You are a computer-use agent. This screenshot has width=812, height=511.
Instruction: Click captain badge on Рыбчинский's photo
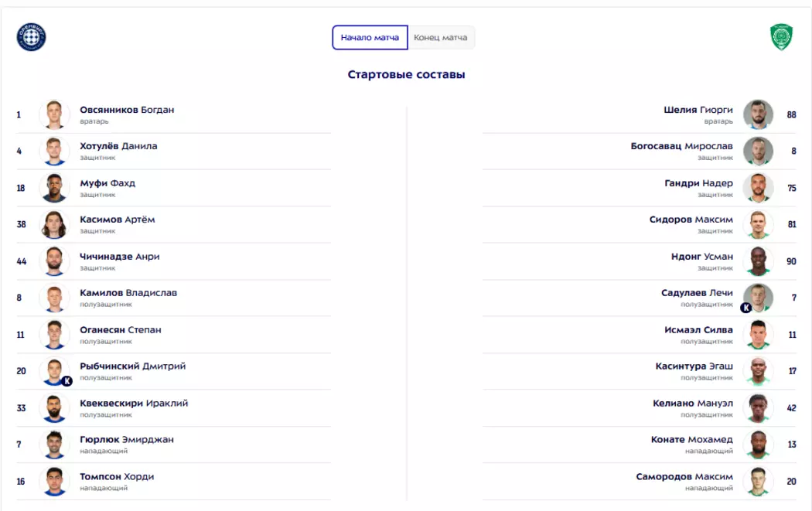point(67,380)
